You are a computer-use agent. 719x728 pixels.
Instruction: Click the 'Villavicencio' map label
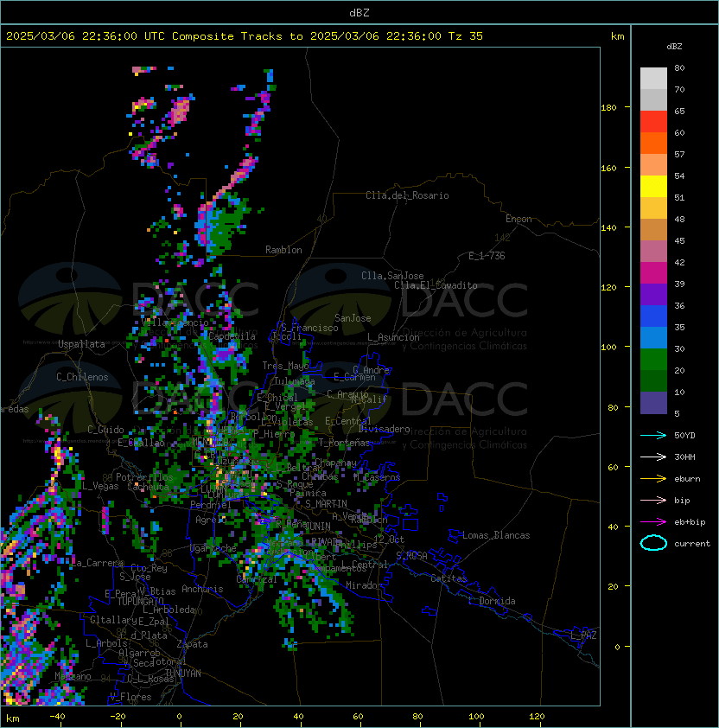click(x=175, y=322)
